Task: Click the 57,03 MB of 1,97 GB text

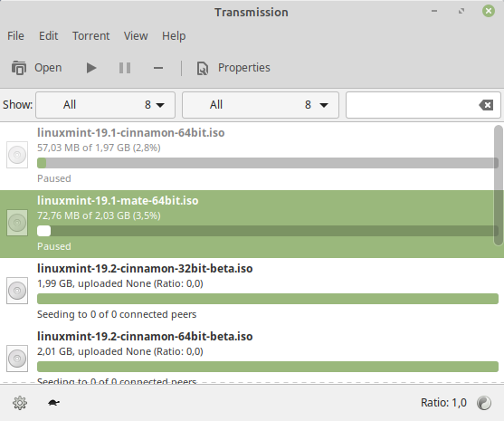Action: (99, 148)
